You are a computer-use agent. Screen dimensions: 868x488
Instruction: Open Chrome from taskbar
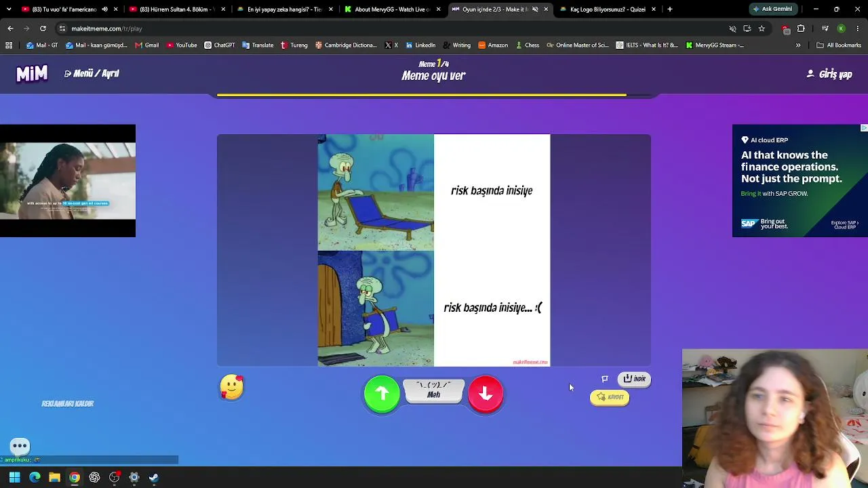pos(75,477)
